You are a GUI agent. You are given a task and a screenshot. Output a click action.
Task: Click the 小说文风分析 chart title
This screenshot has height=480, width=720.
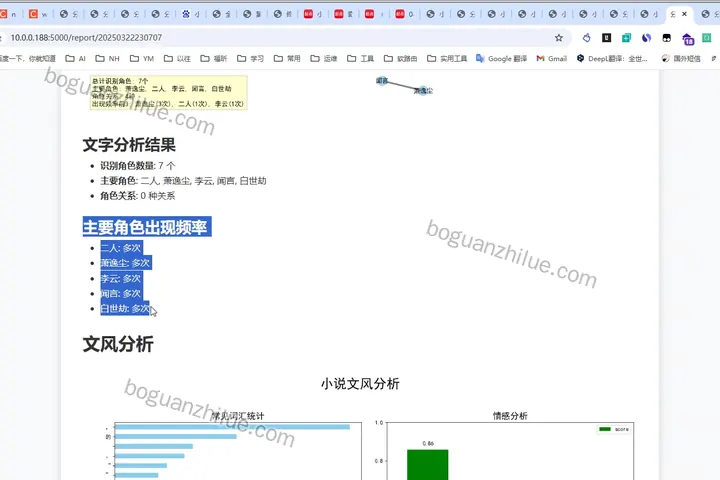click(360, 384)
